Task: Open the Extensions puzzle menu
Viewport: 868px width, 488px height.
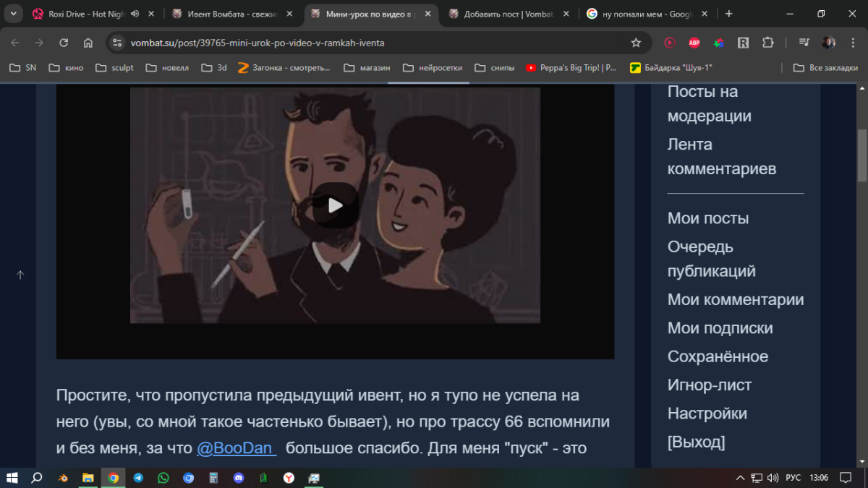Action: click(767, 43)
